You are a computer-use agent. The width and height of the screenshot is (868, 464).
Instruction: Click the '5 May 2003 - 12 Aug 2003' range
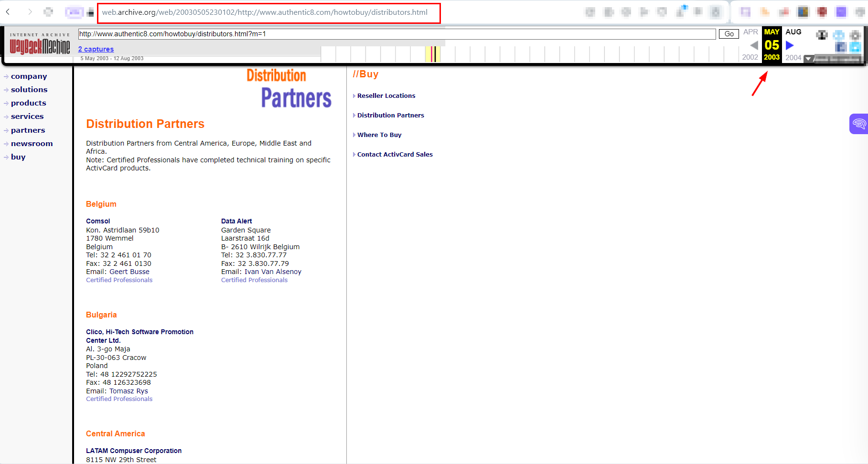click(x=112, y=58)
